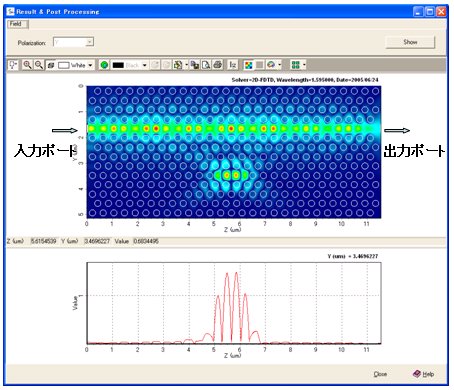
Task: Click the zoom out magnifier icon
Action: pyautogui.click(x=39, y=65)
